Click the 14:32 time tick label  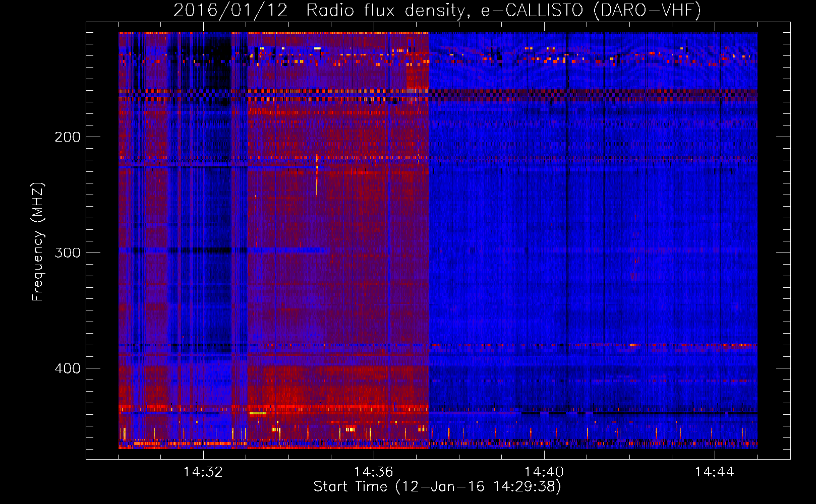[x=203, y=472]
